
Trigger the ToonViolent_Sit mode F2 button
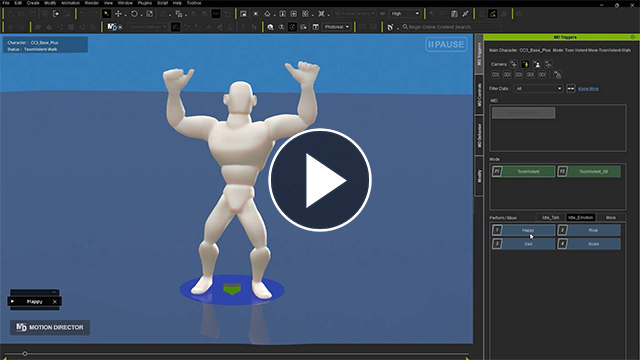[x=589, y=171]
